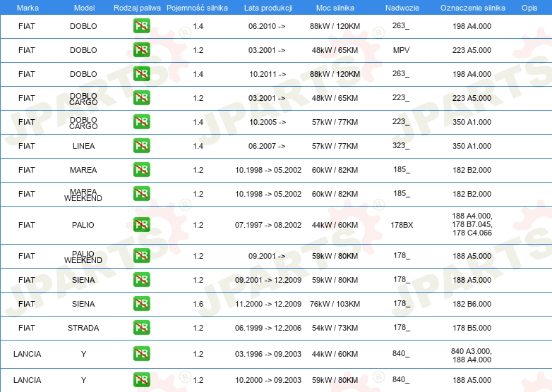The image size is (552, 392).
Task: Select the PALIO WEEKEND model cell
Action: click(x=83, y=257)
